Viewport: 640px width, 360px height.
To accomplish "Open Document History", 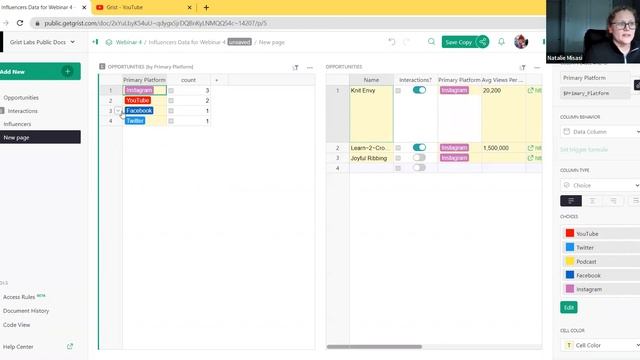I will pyautogui.click(x=26, y=311).
